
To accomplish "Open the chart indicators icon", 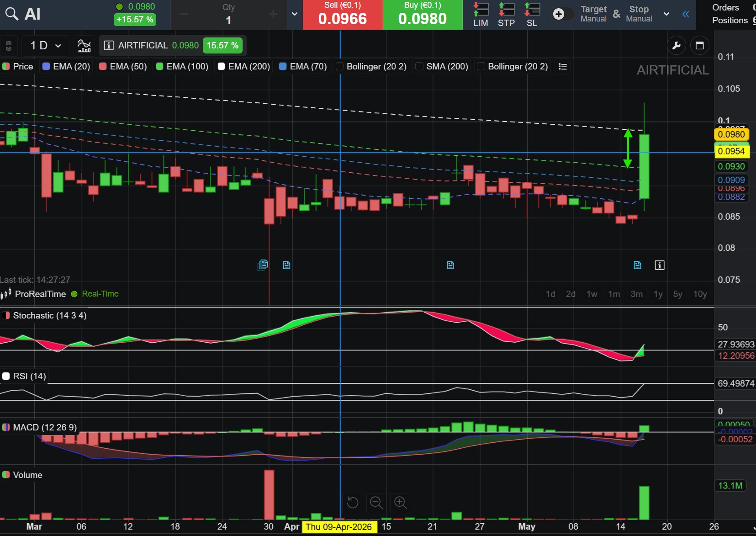I will click(84, 46).
